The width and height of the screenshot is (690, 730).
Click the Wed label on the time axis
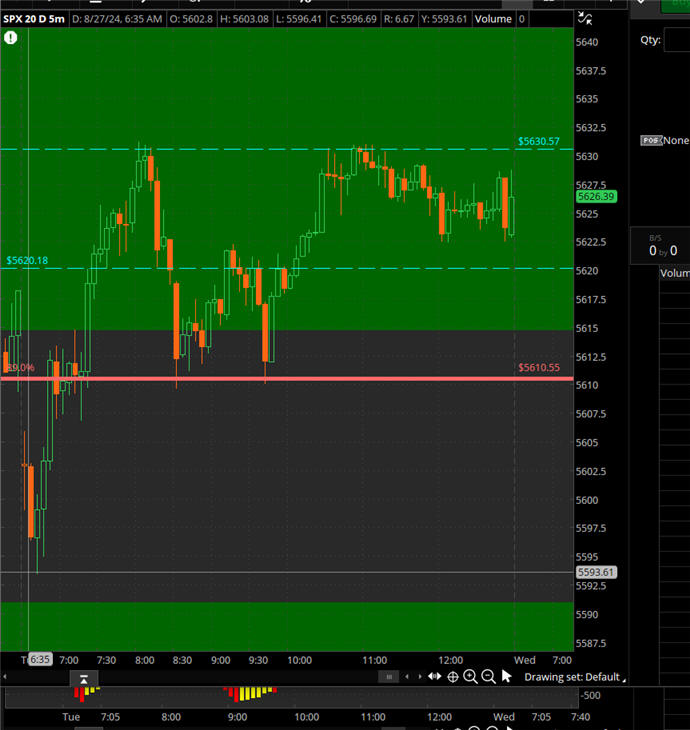525,660
